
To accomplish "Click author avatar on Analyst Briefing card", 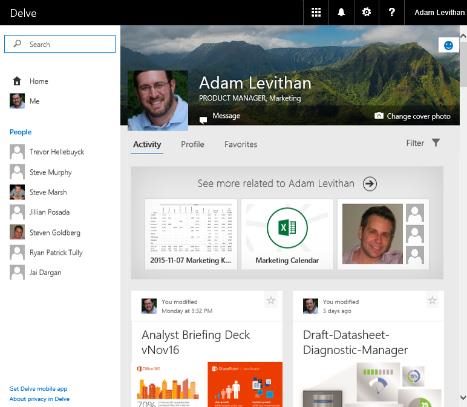I will (149, 306).
